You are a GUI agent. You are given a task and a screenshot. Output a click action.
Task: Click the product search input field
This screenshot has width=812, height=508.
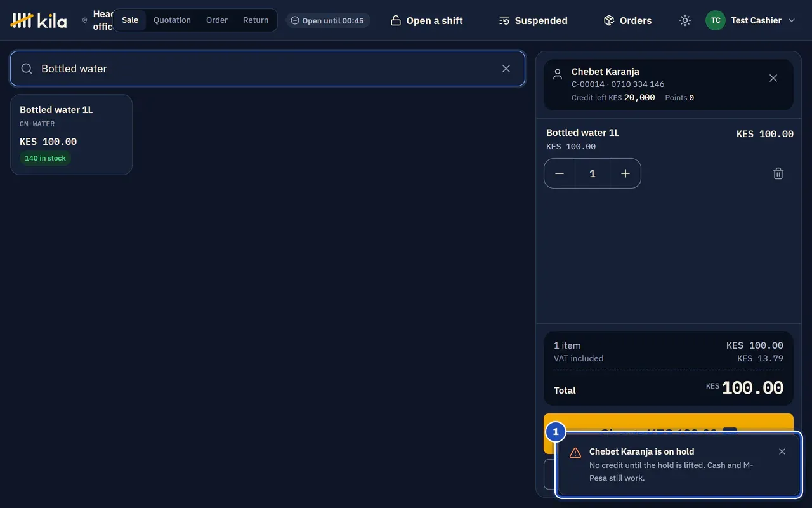click(267, 69)
